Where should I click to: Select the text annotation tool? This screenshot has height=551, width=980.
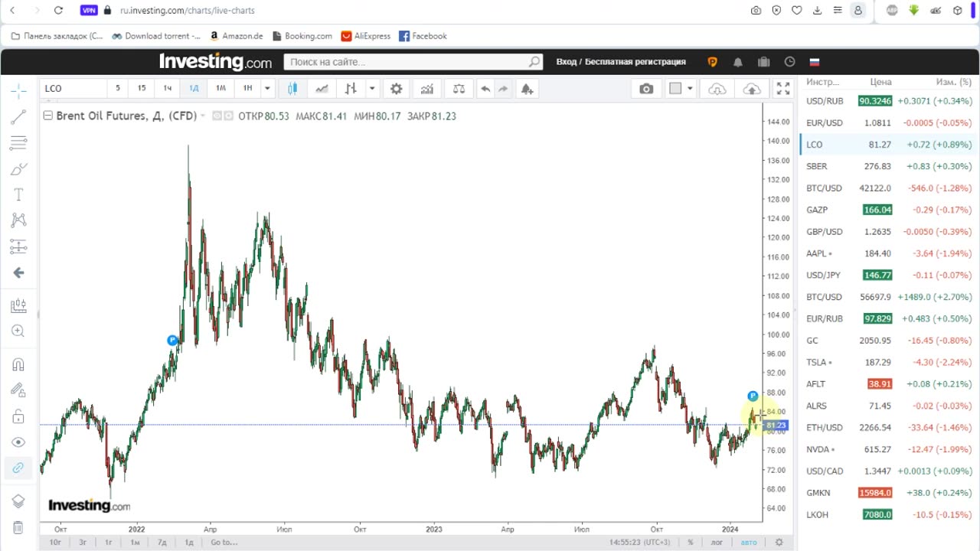(x=19, y=195)
